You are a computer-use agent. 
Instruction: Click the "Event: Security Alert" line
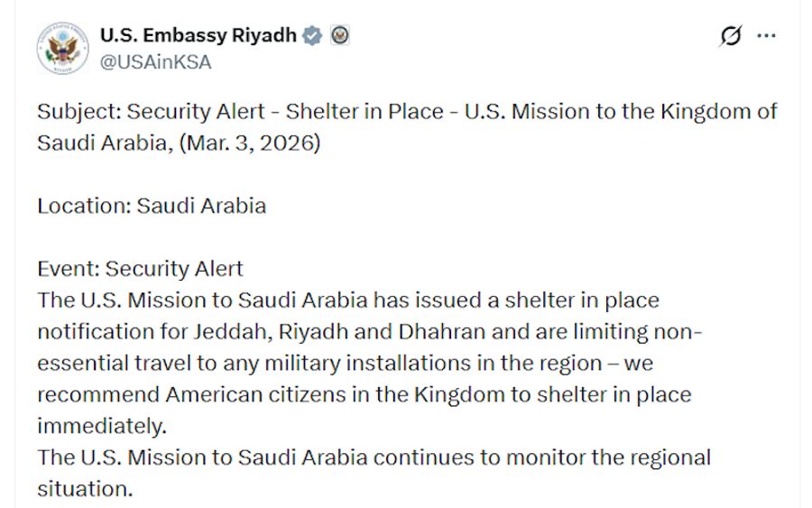pyautogui.click(x=140, y=268)
